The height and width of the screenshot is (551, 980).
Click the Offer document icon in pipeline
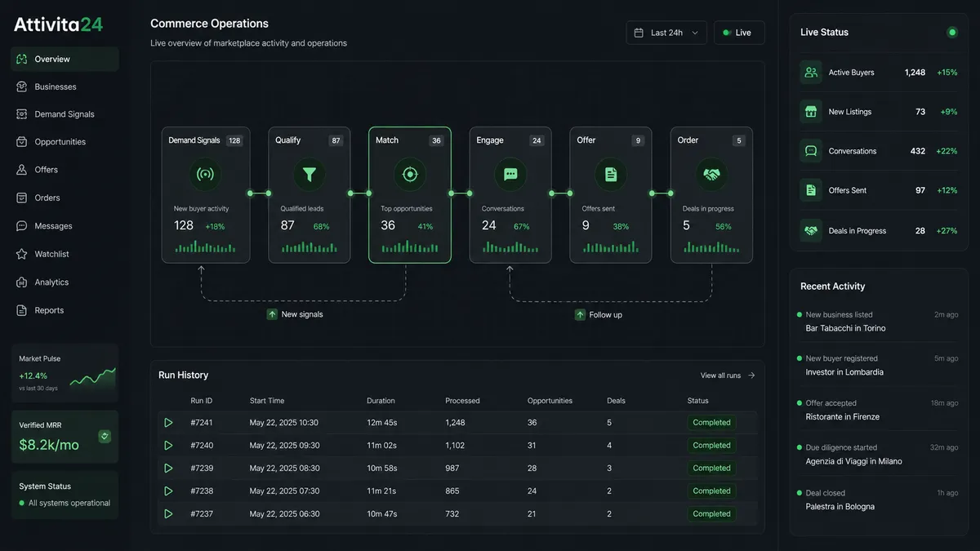point(611,174)
